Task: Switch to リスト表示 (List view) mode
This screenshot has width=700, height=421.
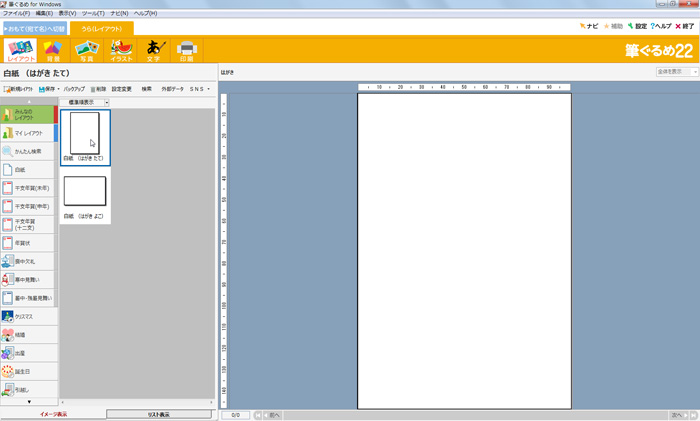Action: (159, 414)
